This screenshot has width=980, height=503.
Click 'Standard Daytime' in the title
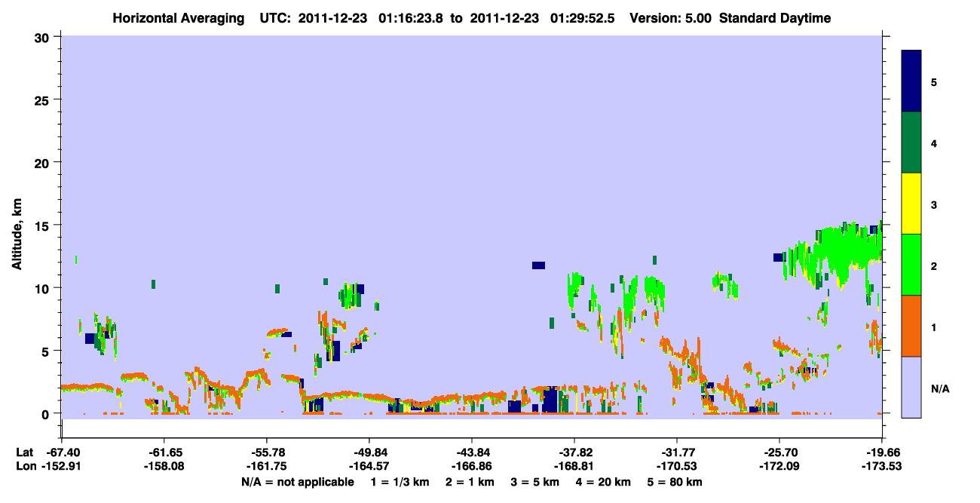775,19
